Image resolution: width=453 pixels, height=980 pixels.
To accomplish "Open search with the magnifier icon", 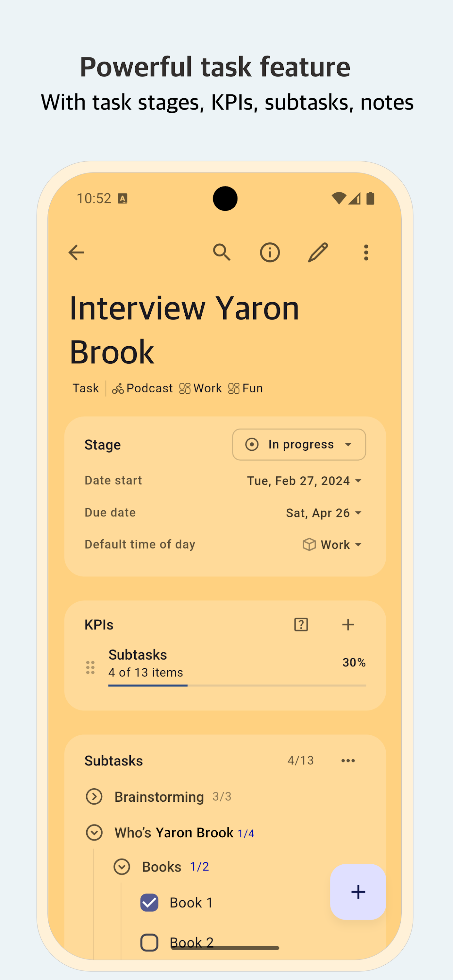I will point(222,252).
